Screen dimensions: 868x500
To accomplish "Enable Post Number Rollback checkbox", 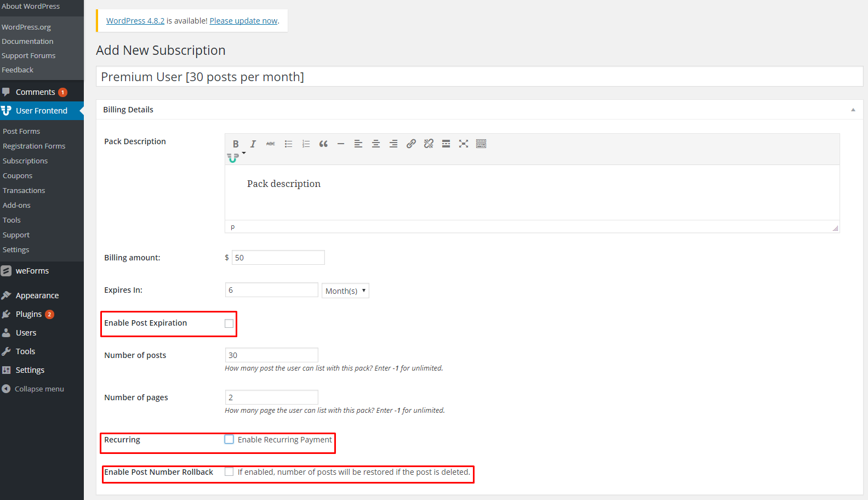I will tap(229, 471).
